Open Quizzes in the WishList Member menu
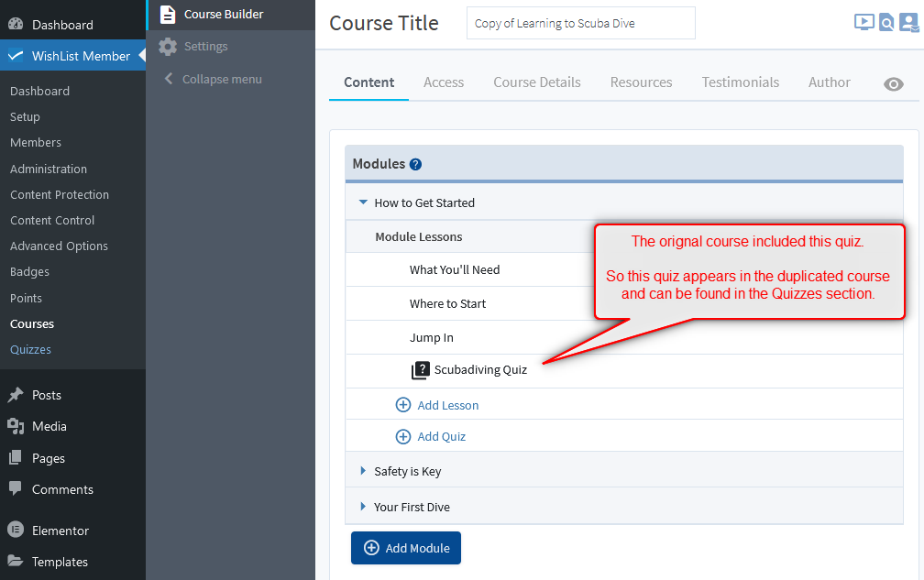Image resolution: width=924 pixels, height=580 pixels. [x=30, y=350]
